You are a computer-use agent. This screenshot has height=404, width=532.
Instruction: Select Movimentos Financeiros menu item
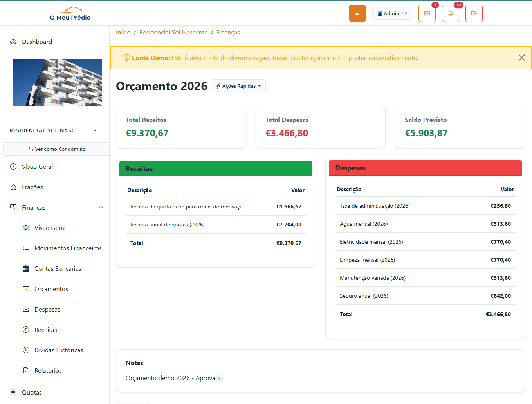click(68, 248)
